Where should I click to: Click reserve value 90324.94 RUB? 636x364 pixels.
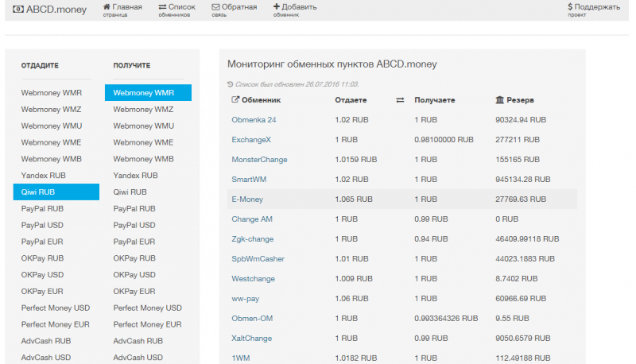point(521,119)
